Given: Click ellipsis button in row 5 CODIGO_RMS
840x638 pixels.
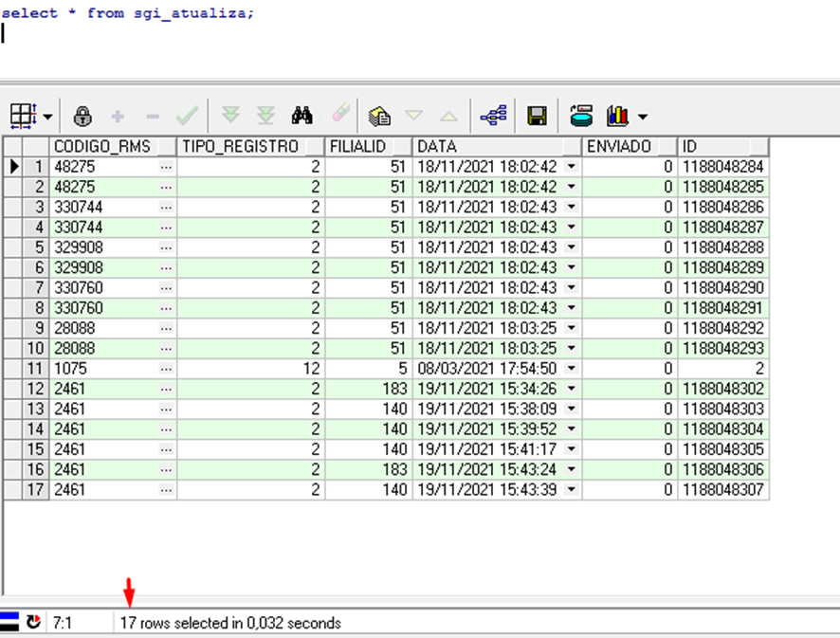Looking at the screenshot, I should [x=166, y=247].
